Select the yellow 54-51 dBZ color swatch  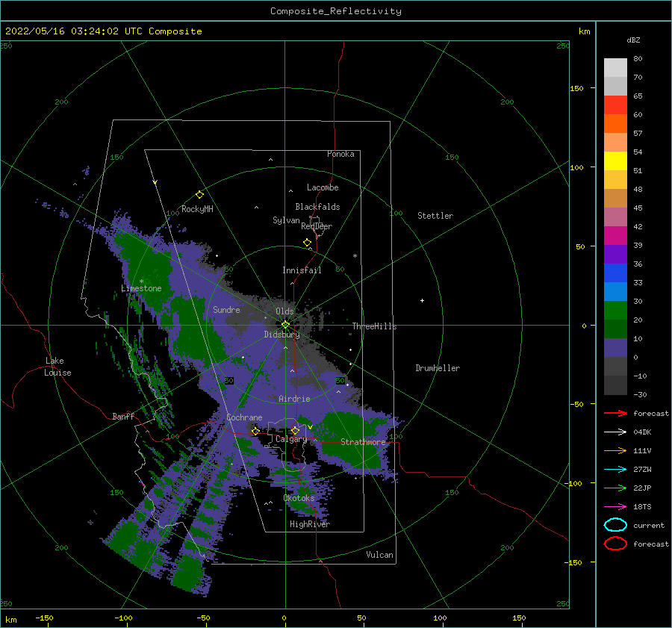coord(615,161)
